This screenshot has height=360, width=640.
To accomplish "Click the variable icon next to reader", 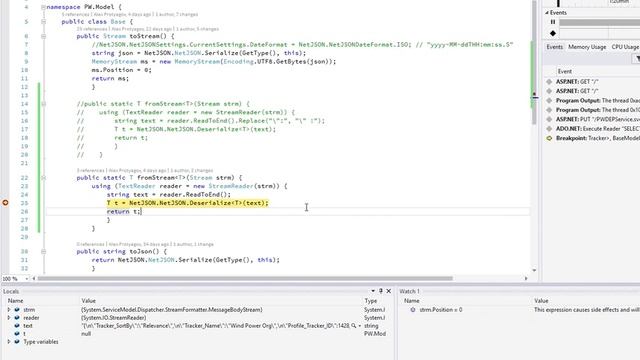I will (17, 318).
